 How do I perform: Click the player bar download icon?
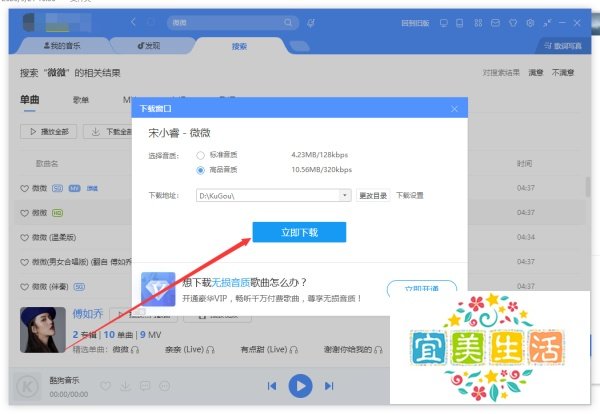[125, 386]
